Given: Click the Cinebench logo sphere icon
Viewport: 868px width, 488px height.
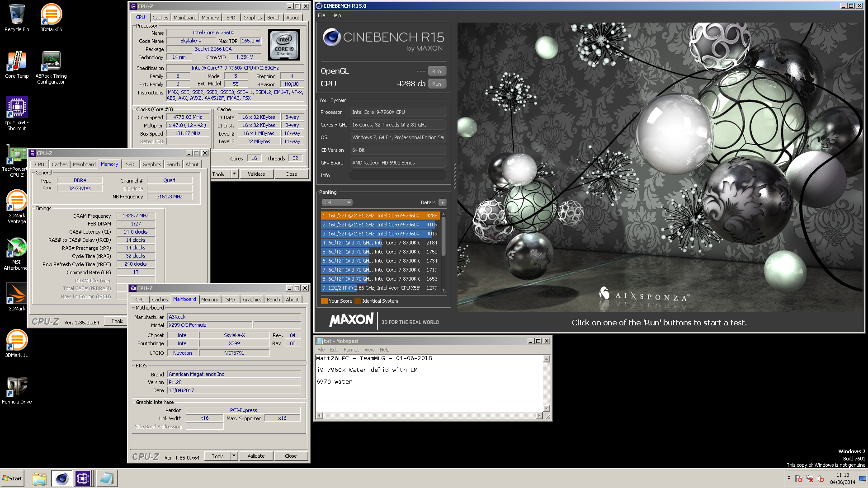Looking at the screenshot, I should [x=331, y=37].
